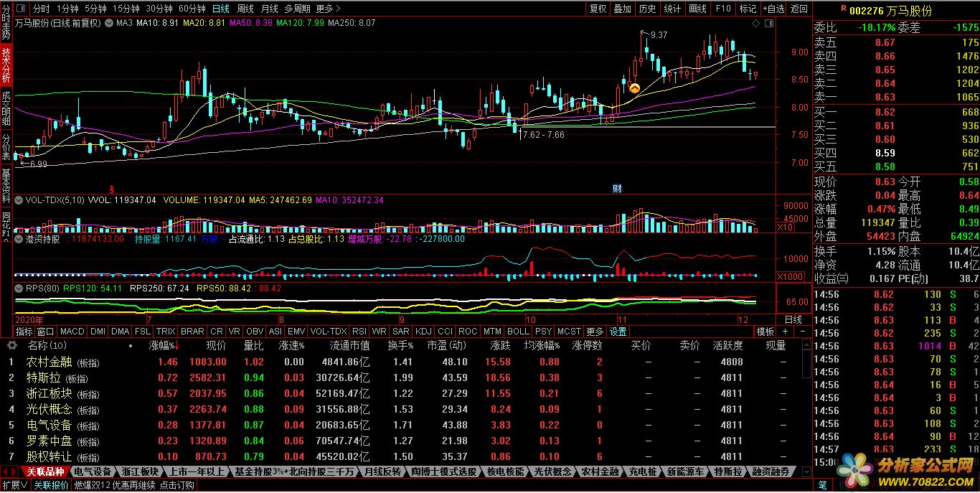Switch to 分时 intraday period
980x493 pixels.
(x=42, y=9)
